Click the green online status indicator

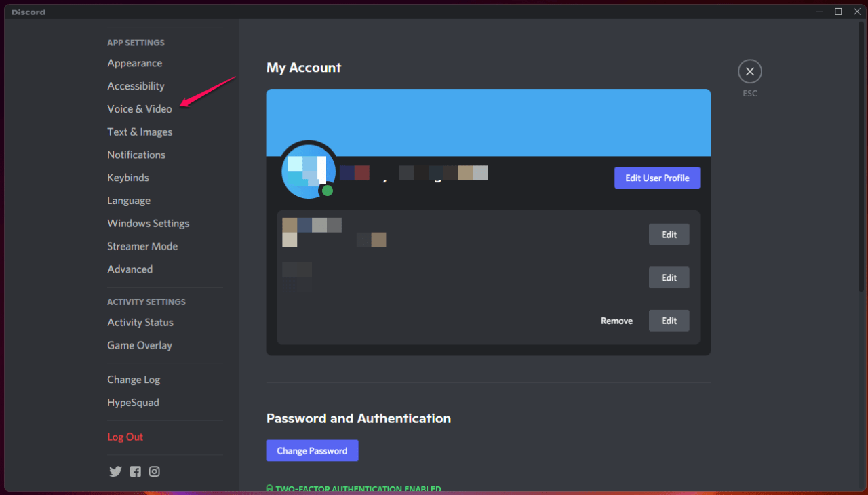pos(328,191)
